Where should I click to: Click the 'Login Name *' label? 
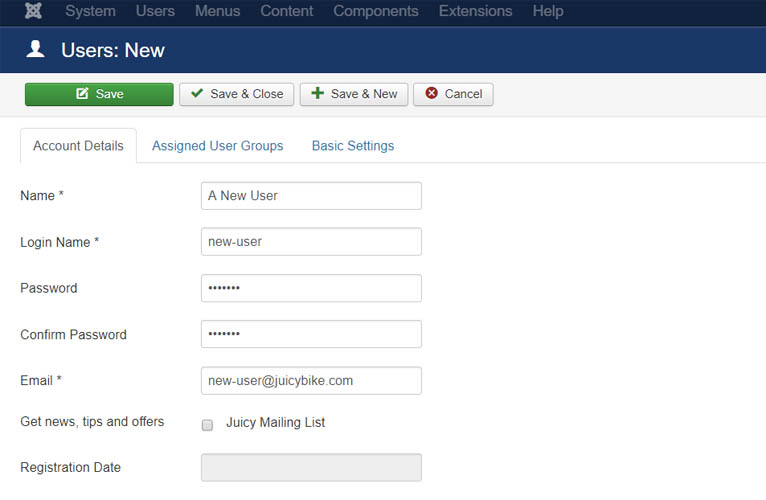(60, 242)
